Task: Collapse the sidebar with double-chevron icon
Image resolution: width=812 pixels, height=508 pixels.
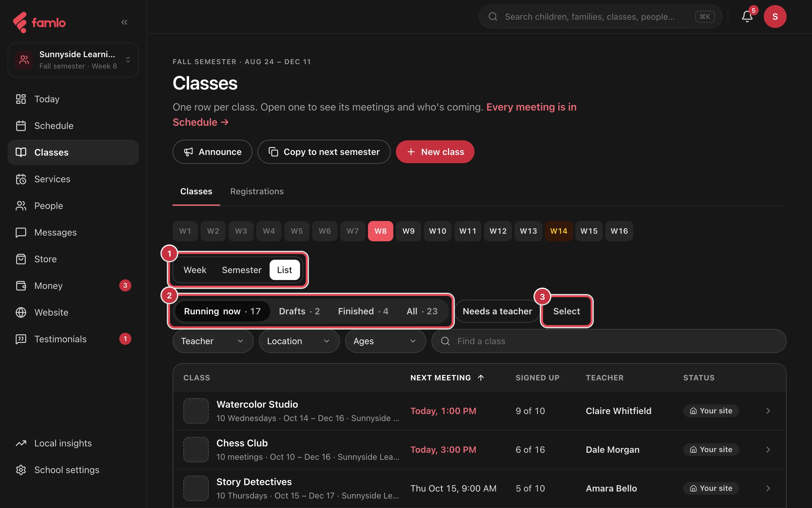Action: (124, 22)
